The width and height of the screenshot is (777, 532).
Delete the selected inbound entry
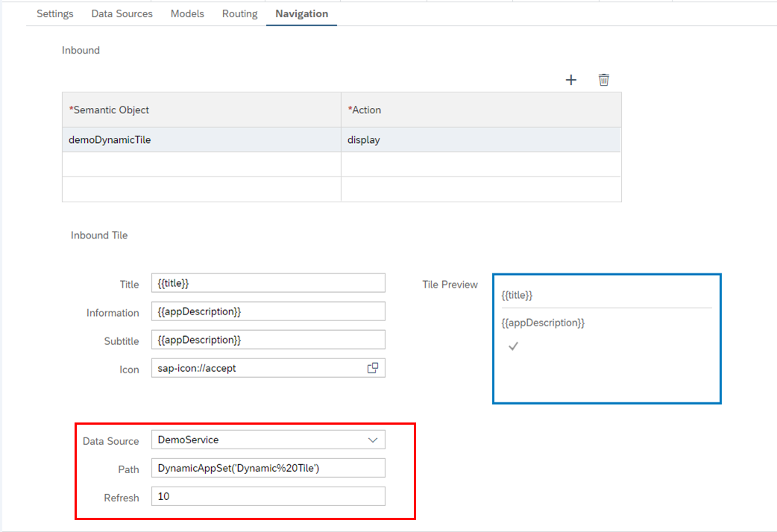(x=604, y=79)
